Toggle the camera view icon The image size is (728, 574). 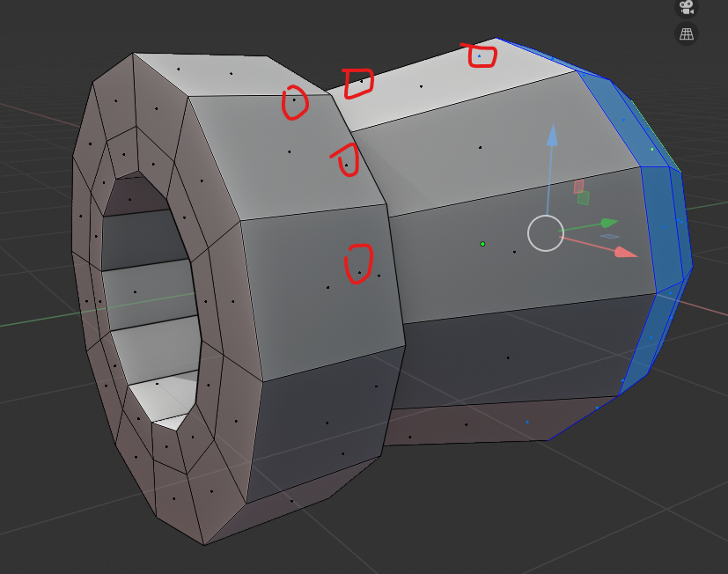(x=687, y=6)
